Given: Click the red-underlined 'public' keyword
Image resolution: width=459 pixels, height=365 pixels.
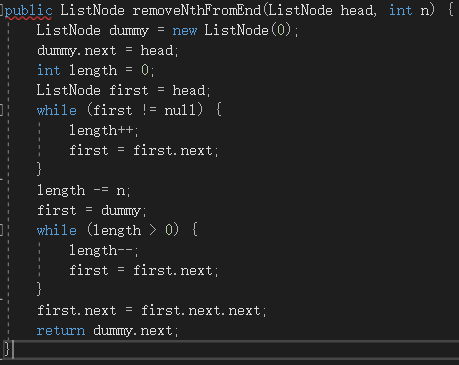Looking at the screenshot, I should click(x=28, y=11).
